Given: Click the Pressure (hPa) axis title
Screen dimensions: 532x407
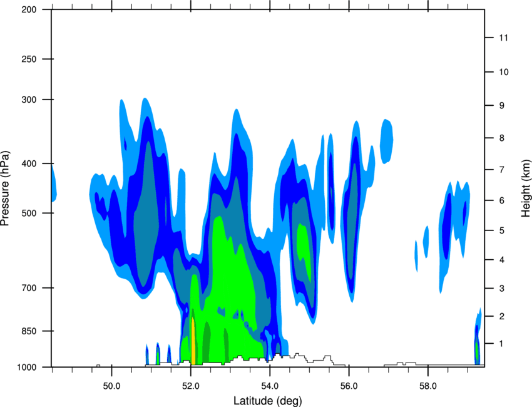Looking at the screenshot, I should click(x=5, y=188).
